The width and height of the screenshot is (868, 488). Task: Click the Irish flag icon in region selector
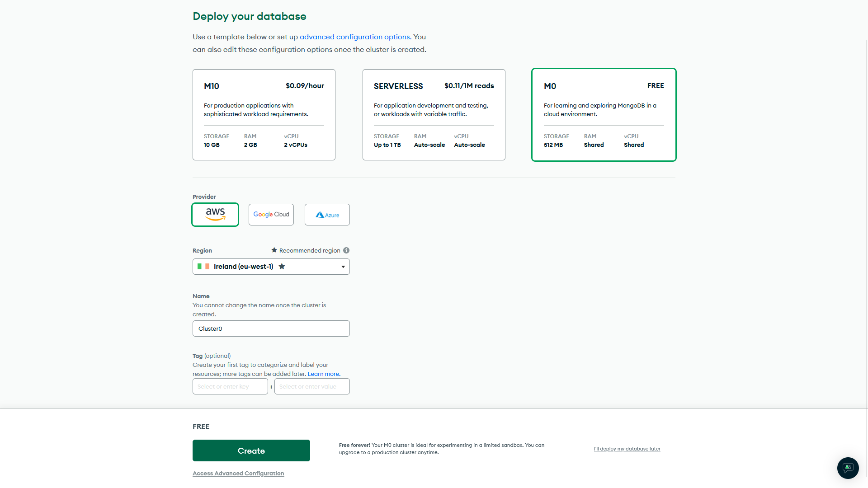(203, 266)
